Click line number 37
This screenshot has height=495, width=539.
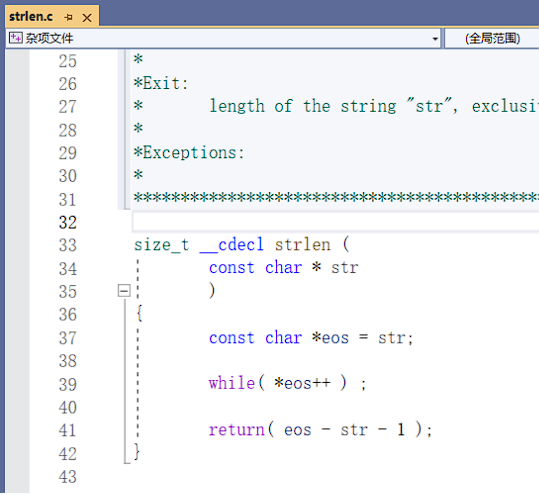click(67, 338)
